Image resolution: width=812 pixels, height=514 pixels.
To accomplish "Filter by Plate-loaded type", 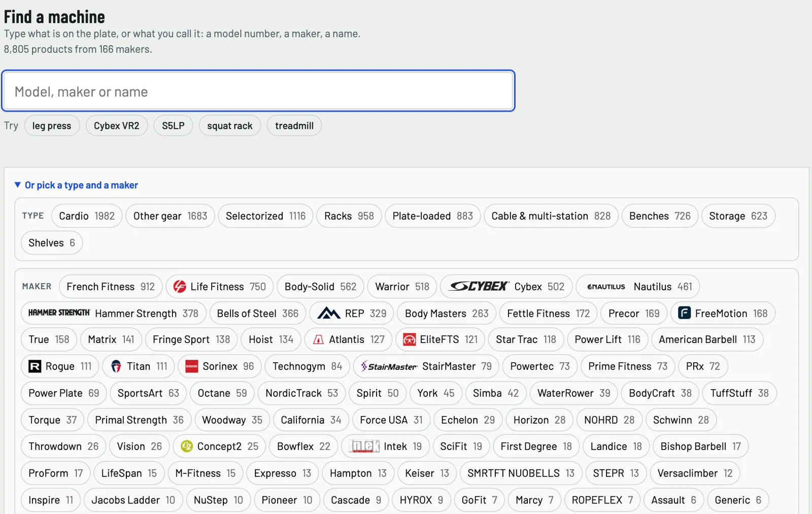I will [432, 216].
